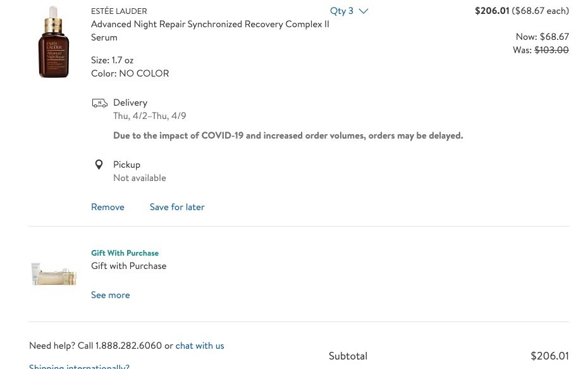Expand the chevron arrow beside Qty 3

click(x=364, y=11)
